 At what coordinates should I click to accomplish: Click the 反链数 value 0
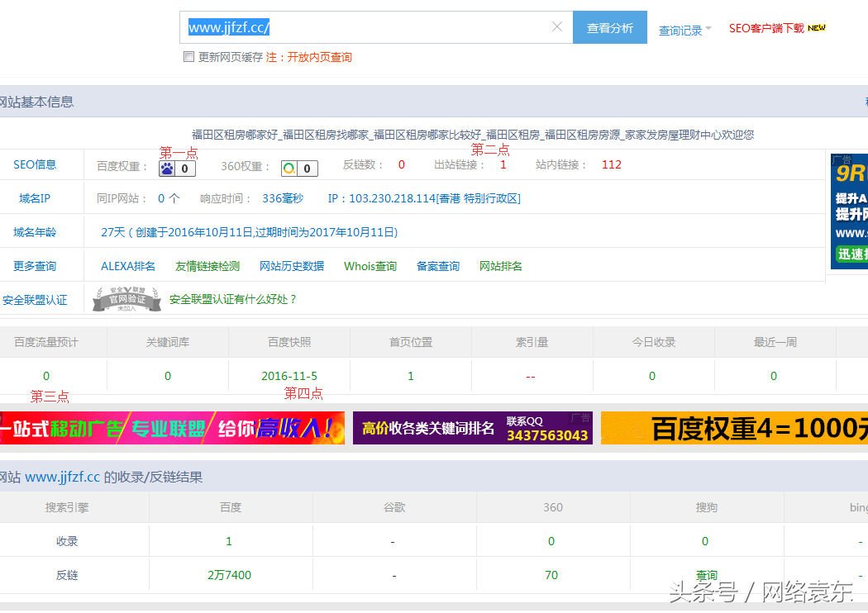click(x=401, y=164)
